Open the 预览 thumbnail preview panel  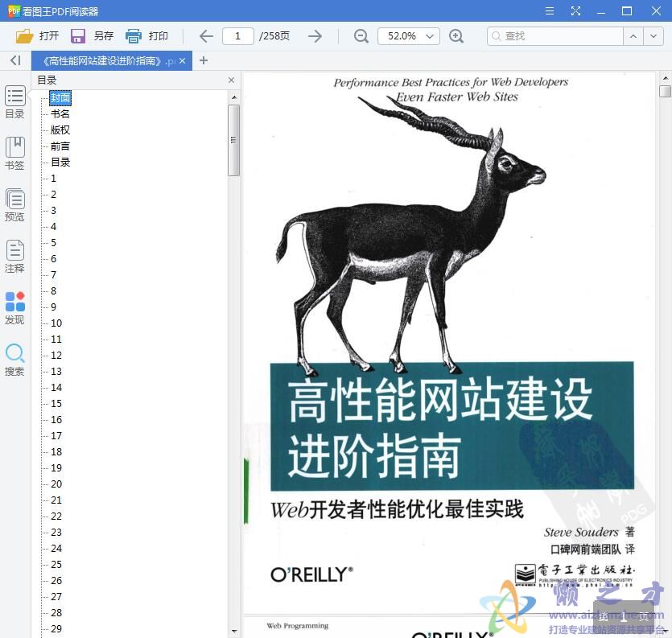[15, 205]
